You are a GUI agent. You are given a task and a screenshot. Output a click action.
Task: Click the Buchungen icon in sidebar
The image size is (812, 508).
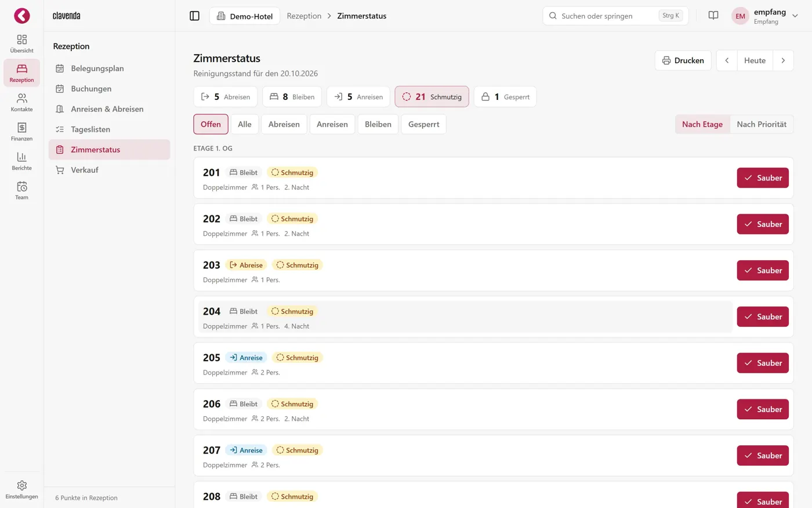coord(60,89)
